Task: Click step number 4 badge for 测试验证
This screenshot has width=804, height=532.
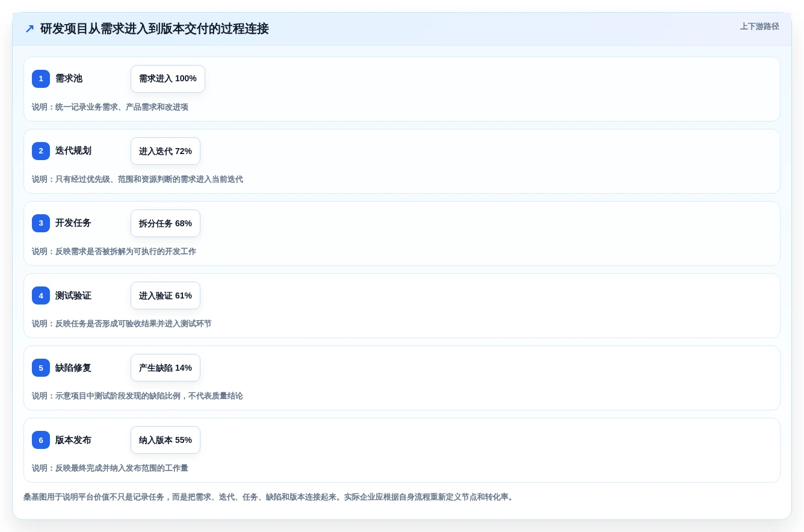Action: (x=41, y=295)
